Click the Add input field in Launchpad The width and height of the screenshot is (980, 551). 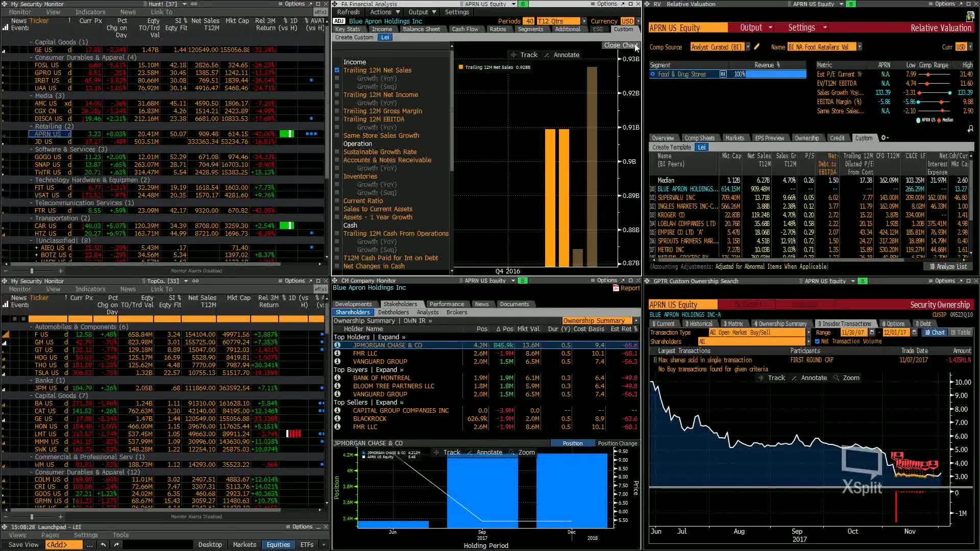coord(63,545)
